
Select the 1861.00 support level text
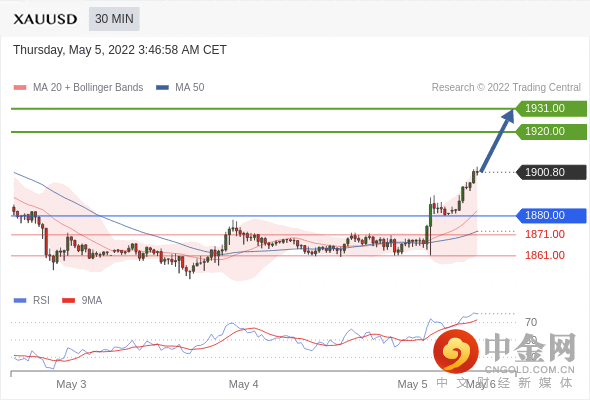pos(545,255)
